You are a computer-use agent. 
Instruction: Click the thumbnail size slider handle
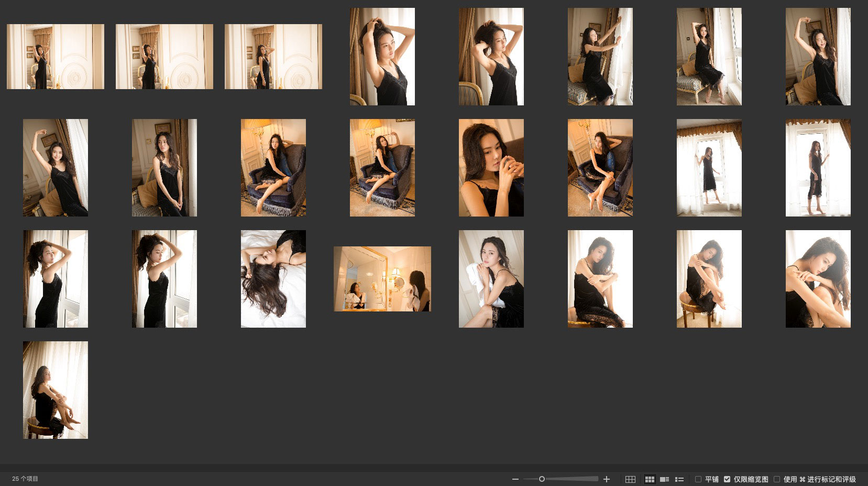click(542, 479)
